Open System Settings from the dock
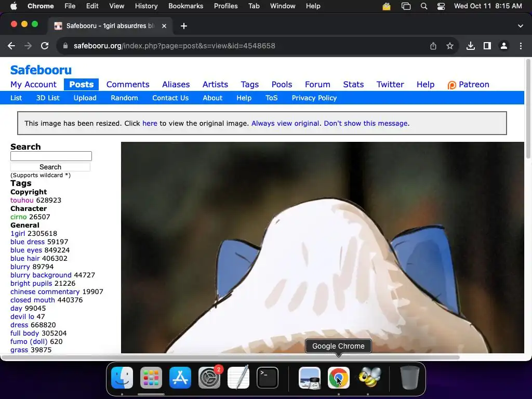Image resolution: width=532 pixels, height=399 pixels. coord(209,377)
